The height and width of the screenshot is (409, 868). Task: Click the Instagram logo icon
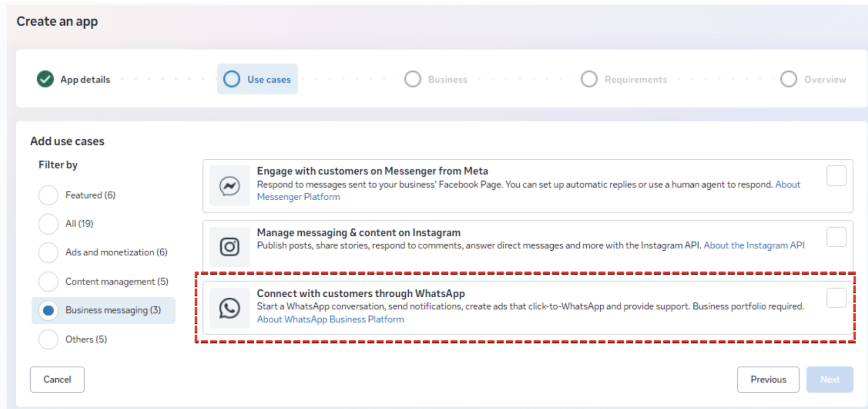tap(230, 246)
